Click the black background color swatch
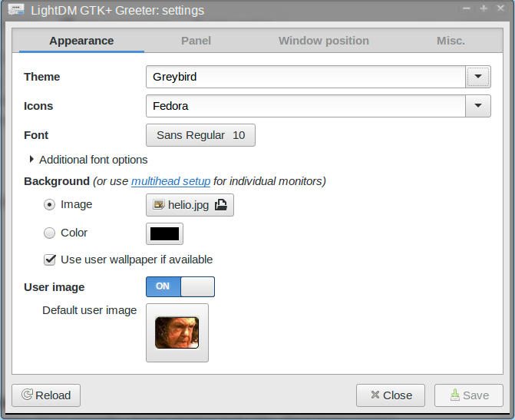 [164, 233]
